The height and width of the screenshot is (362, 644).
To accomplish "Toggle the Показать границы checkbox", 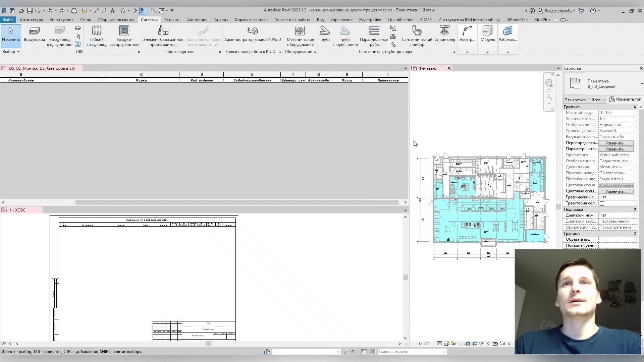I will point(602,246).
